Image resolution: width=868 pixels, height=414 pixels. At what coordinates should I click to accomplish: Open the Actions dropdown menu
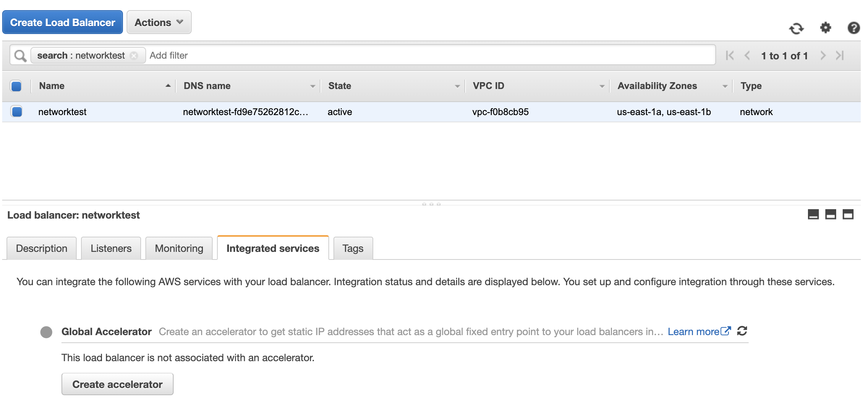pos(159,22)
